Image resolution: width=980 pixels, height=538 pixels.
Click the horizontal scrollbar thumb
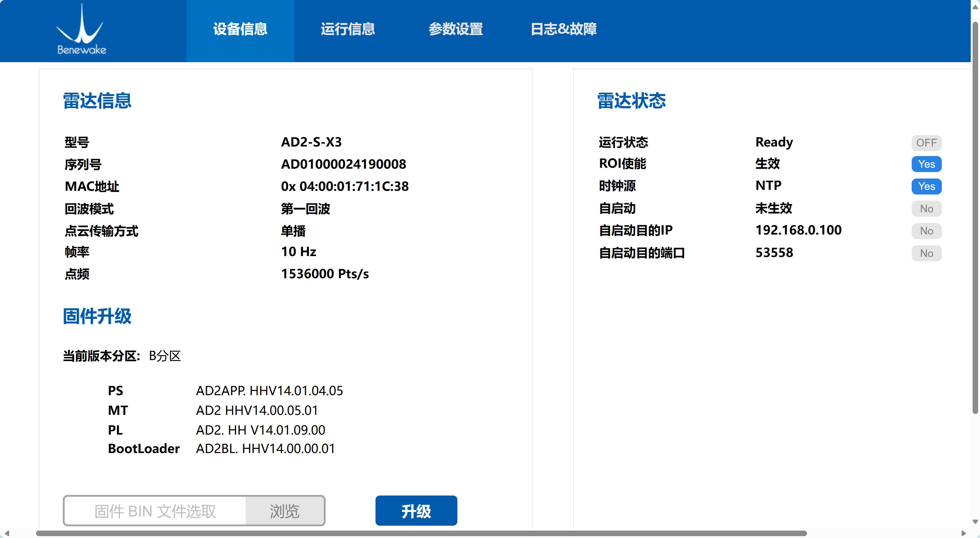pos(421,533)
